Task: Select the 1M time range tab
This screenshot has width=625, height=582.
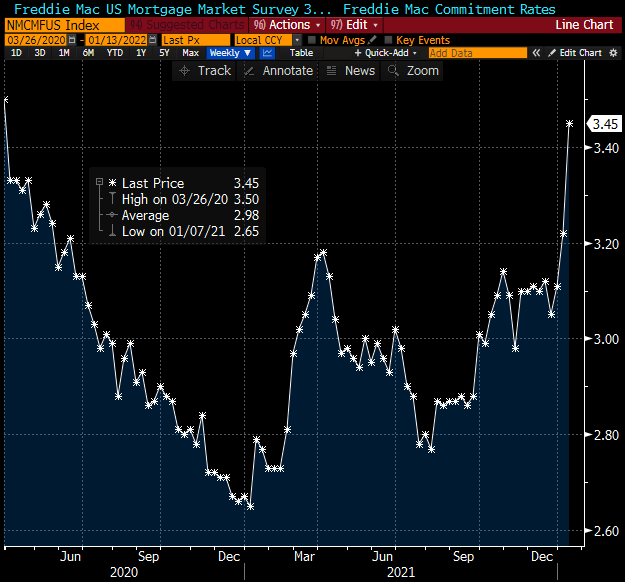Action: pyautogui.click(x=64, y=53)
